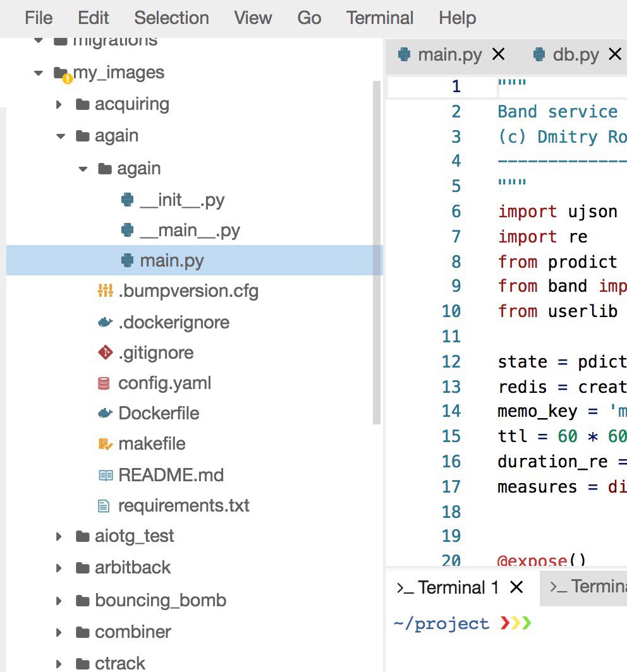The image size is (627, 672).
Task: Open the View menu
Action: coord(253,18)
